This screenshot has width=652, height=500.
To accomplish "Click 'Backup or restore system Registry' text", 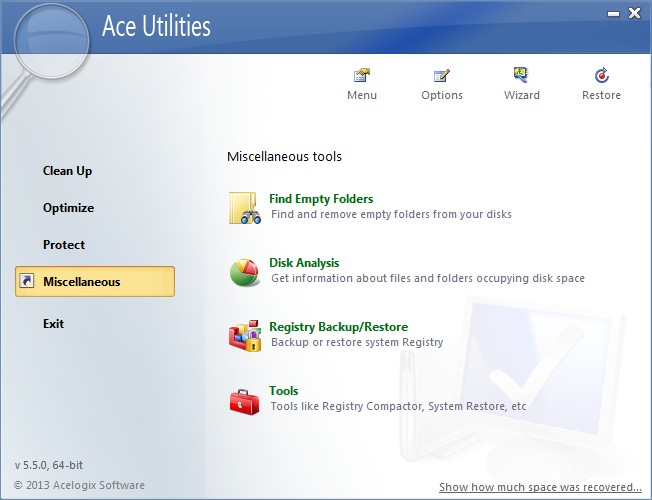I will 357,342.
